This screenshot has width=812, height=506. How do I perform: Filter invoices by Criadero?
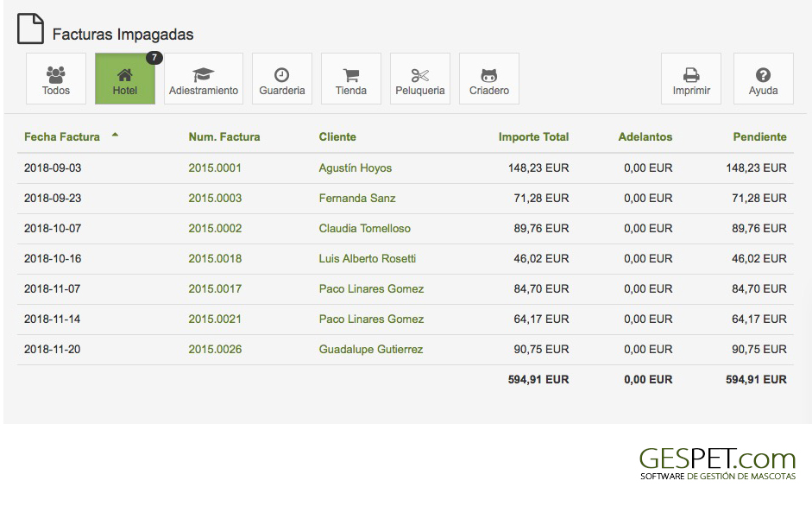point(489,79)
